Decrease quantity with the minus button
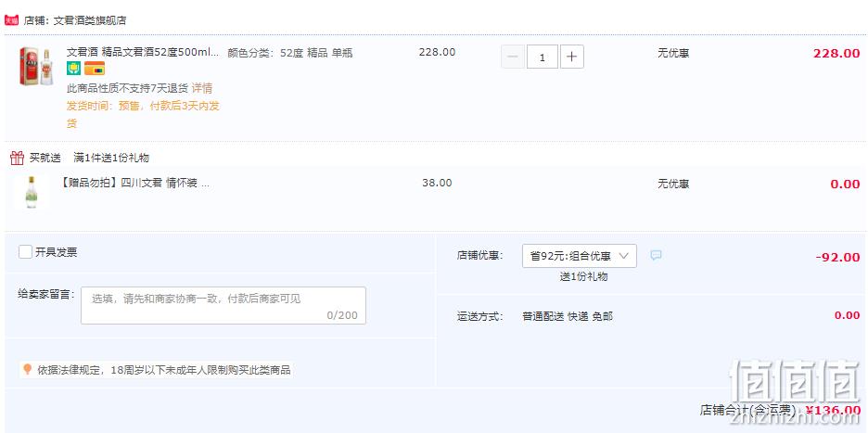The width and height of the screenshot is (868, 433). coord(513,57)
